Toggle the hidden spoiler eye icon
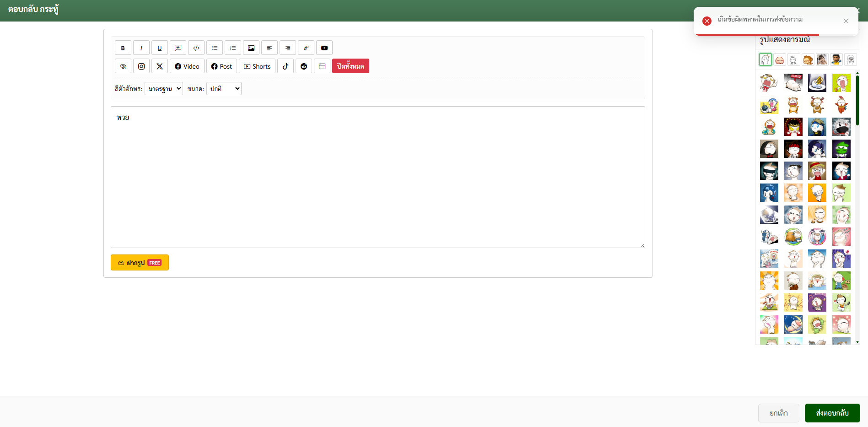The image size is (868, 427). click(x=123, y=66)
